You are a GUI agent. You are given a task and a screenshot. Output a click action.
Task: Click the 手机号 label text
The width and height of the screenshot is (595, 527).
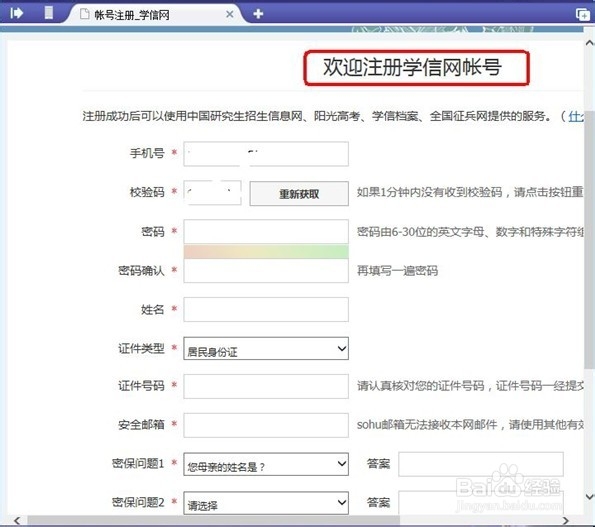tap(147, 153)
